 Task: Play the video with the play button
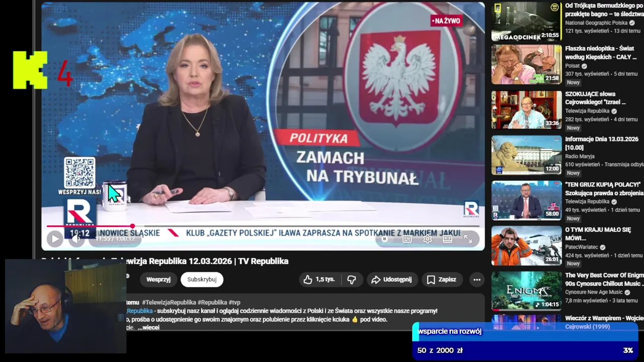tap(54, 239)
